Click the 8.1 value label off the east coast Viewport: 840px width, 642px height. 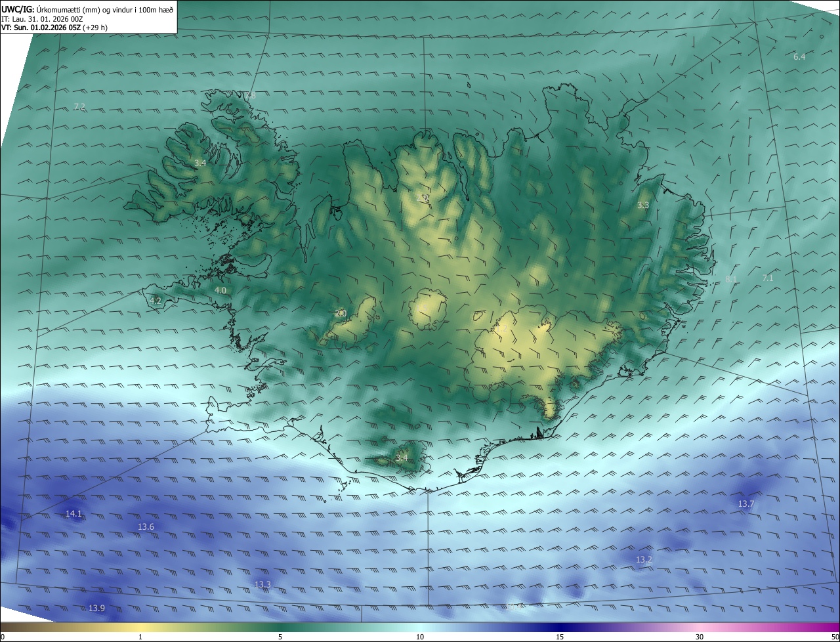pos(731,279)
